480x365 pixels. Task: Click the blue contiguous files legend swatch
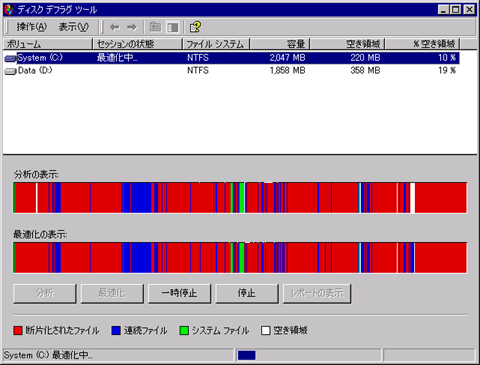116,331
